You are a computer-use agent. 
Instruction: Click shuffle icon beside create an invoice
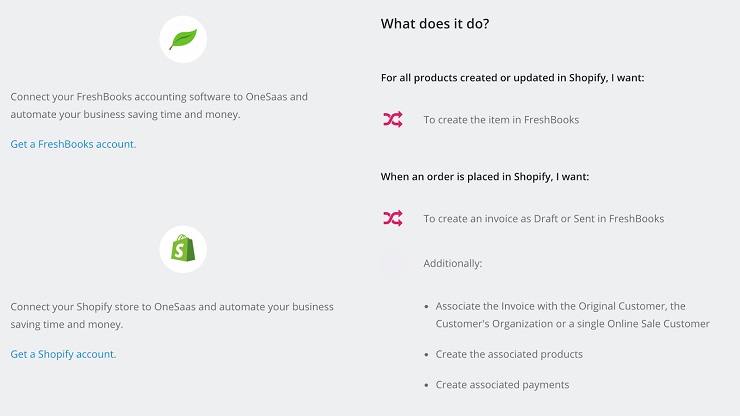[393, 218]
